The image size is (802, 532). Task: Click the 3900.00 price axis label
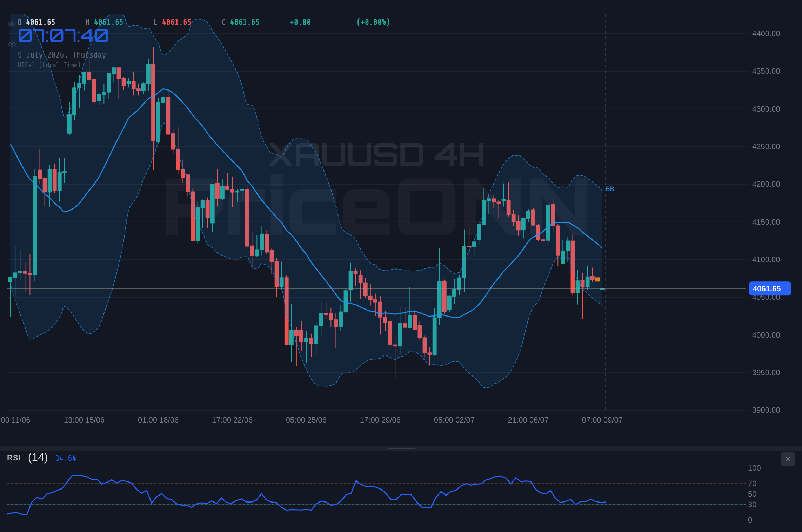pyautogui.click(x=766, y=410)
